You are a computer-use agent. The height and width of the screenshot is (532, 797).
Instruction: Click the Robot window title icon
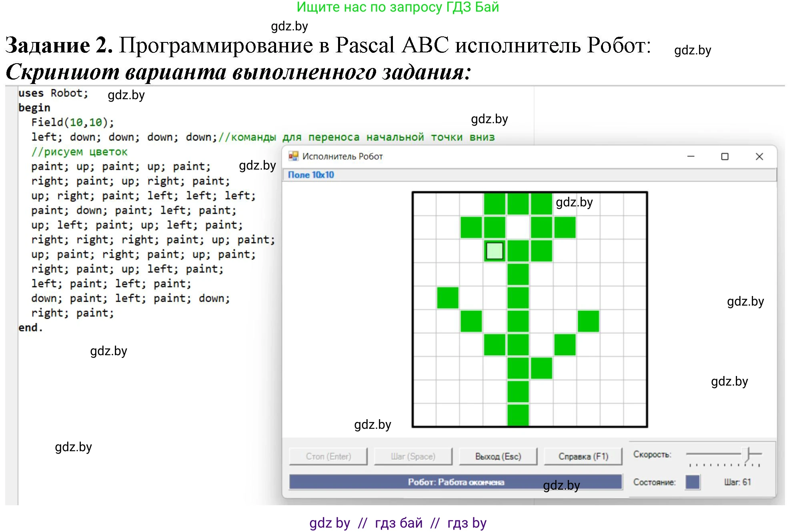[x=293, y=156]
